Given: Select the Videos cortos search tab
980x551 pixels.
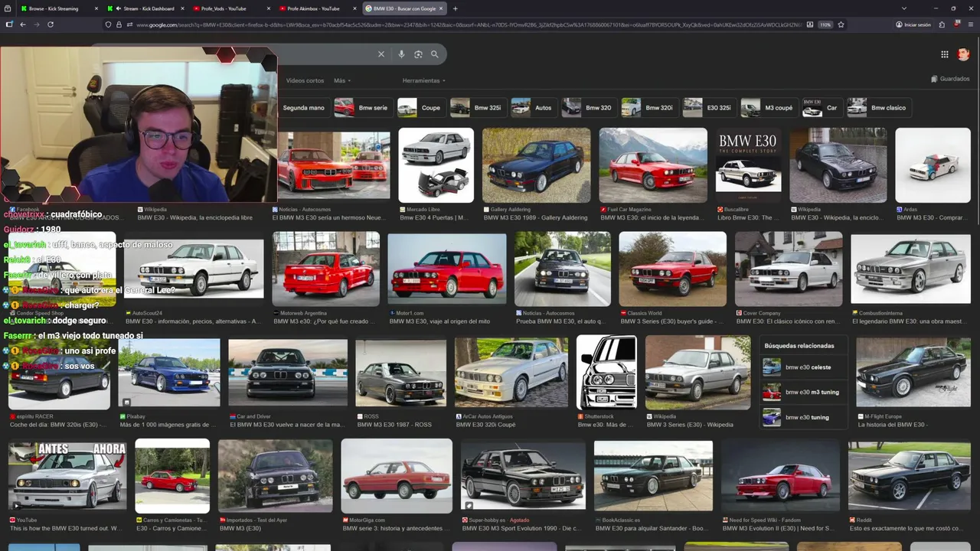Looking at the screenshot, I should click(x=305, y=80).
